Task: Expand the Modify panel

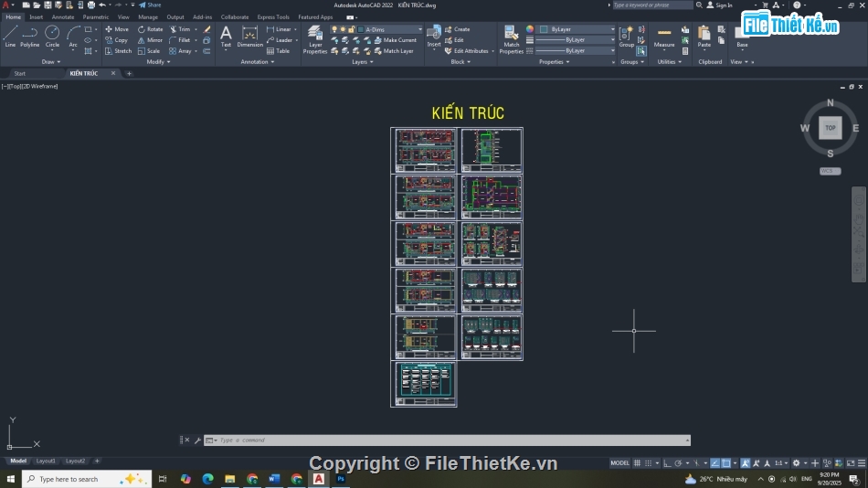Action: [158, 62]
